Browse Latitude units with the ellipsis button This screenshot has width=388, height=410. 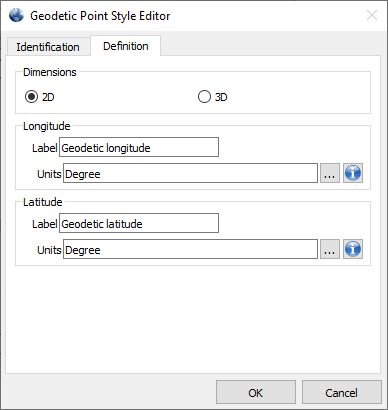(x=330, y=249)
